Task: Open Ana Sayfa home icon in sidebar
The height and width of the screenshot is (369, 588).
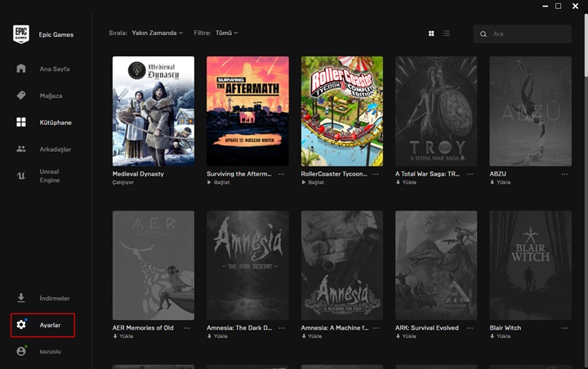Action: [21, 69]
